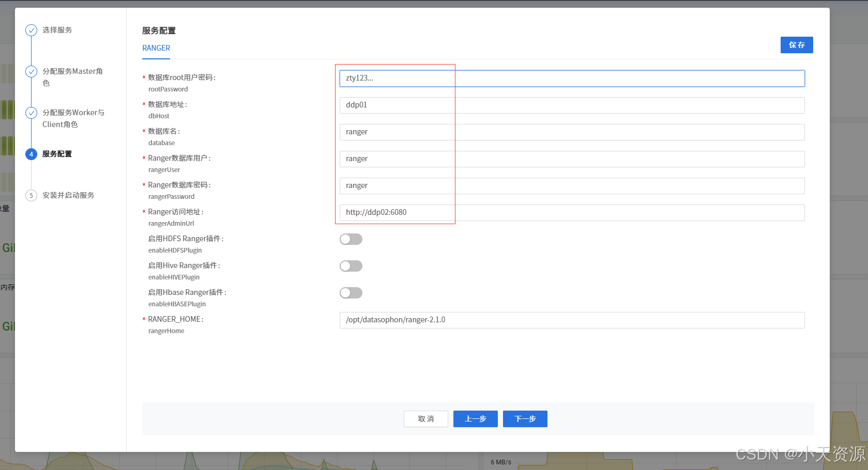Click the Worker and Client step checkmark icon
Screen dimensions: 868x470
[x=31, y=113]
